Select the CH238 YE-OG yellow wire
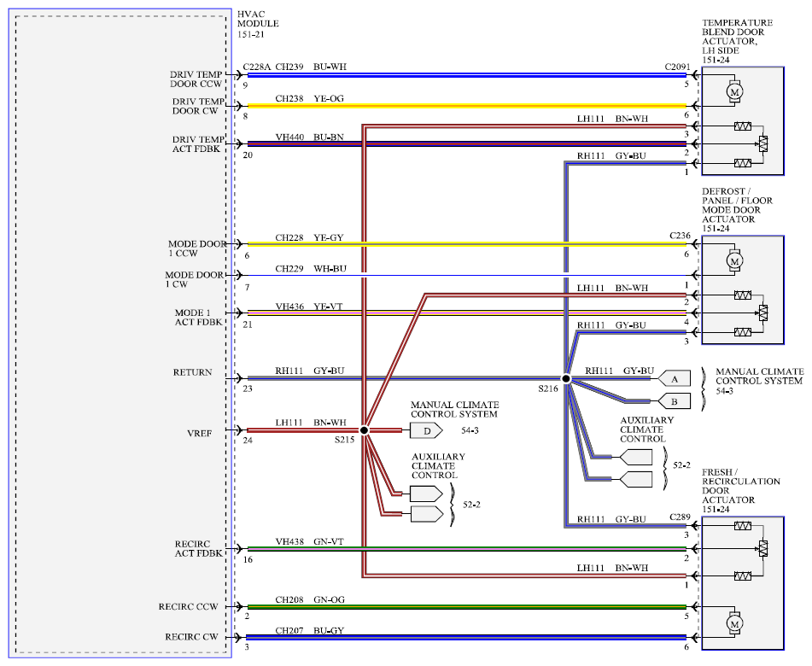The height and width of the screenshot is (666, 812). 466,106
